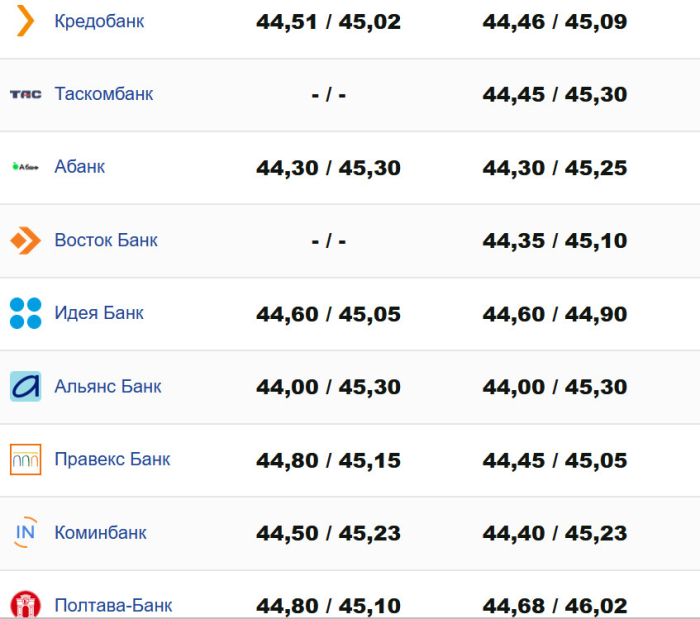Click the Восток Банк orange logo
Image resolution: width=700 pixels, height=619 pixels.
(26, 240)
